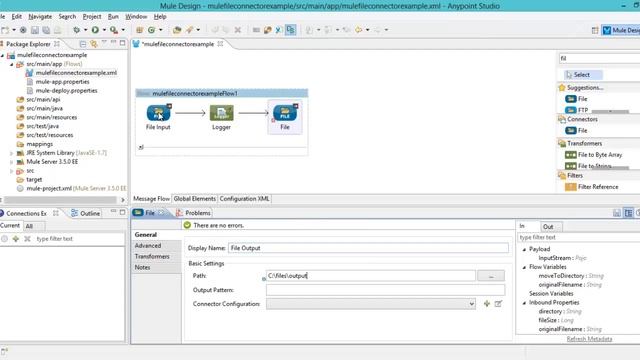Switch to All tab in Connections Explorer
The height and width of the screenshot is (360, 640).
point(29,226)
